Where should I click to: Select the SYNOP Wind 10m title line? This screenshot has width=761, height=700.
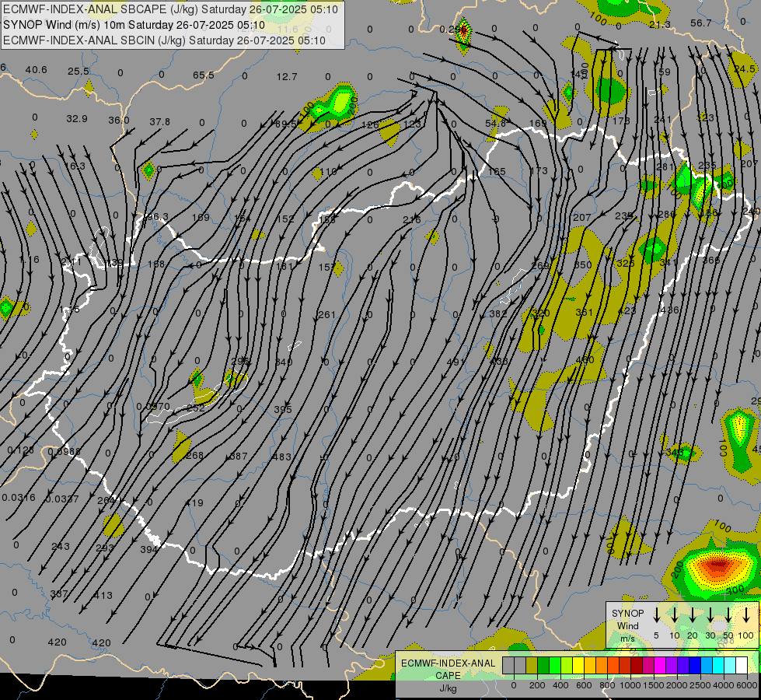pos(134,25)
